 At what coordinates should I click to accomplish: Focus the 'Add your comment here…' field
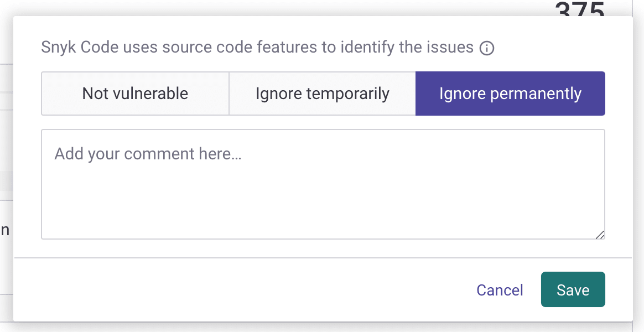pos(323,184)
